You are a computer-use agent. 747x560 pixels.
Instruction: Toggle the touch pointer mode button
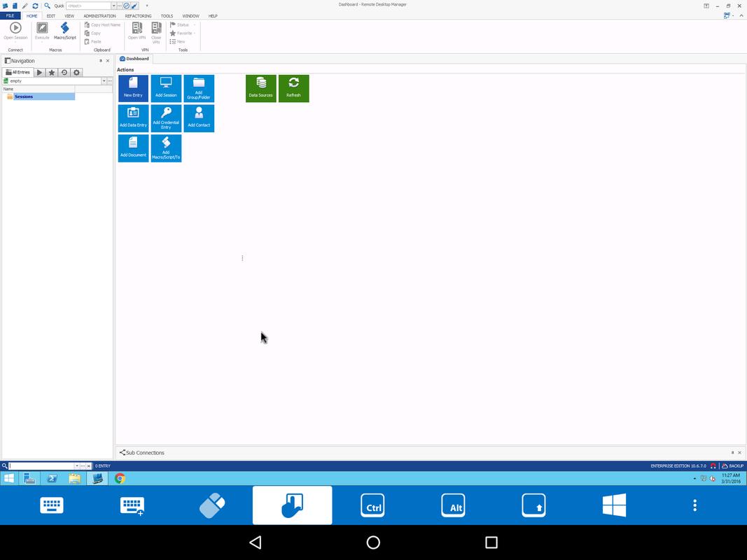[292, 505]
